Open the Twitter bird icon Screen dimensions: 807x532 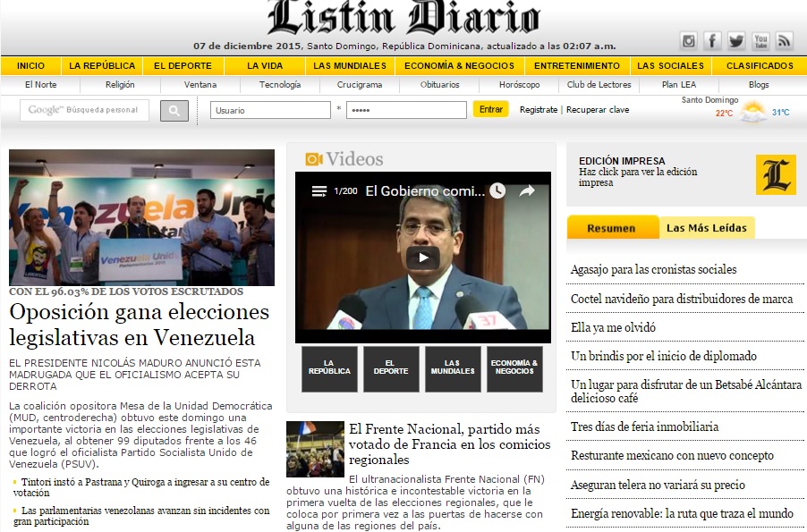point(736,40)
